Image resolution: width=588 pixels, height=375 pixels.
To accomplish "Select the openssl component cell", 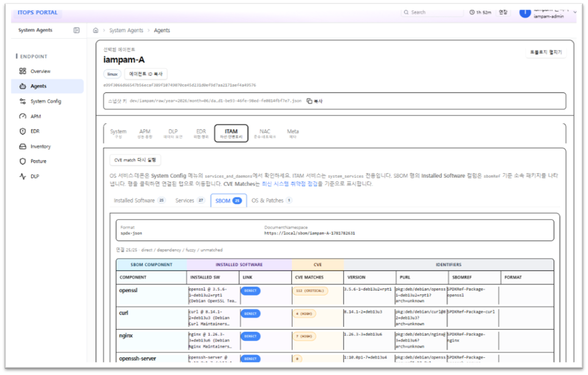I will click(152, 295).
